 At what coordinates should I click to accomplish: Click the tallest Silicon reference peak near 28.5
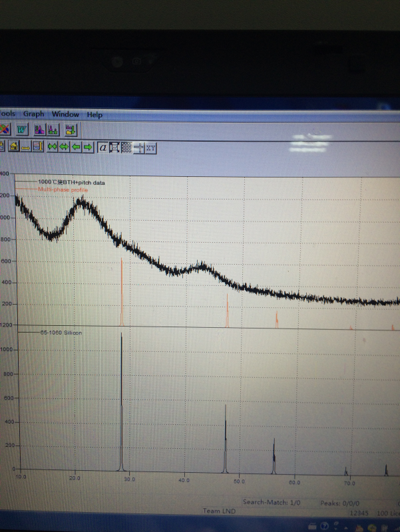pos(121,402)
